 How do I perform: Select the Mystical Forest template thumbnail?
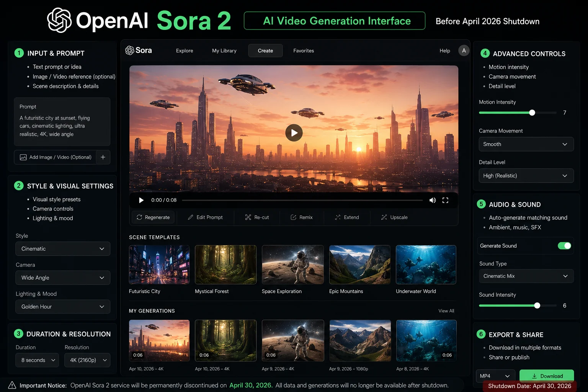click(226, 265)
